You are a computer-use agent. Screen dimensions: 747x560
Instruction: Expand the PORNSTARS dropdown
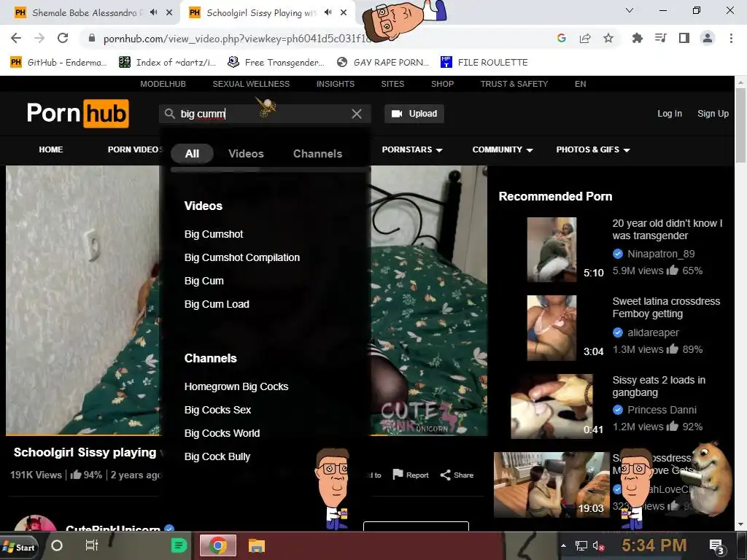(x=412, y=149)
